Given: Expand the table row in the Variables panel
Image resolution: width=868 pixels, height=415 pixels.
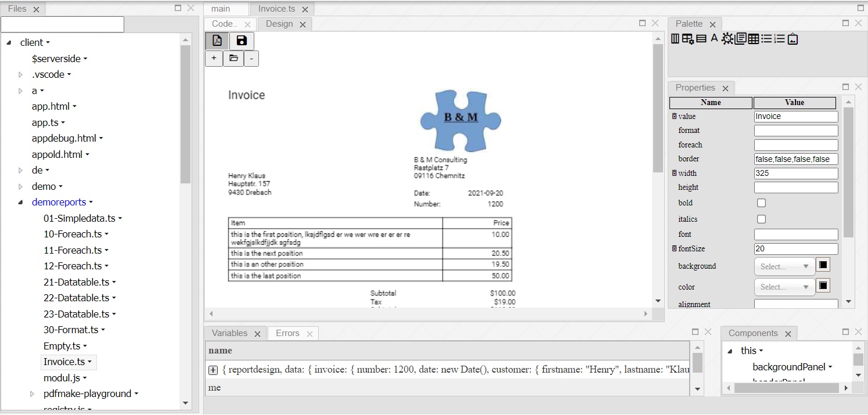Looking at the screenshot, I should (213, 370).
